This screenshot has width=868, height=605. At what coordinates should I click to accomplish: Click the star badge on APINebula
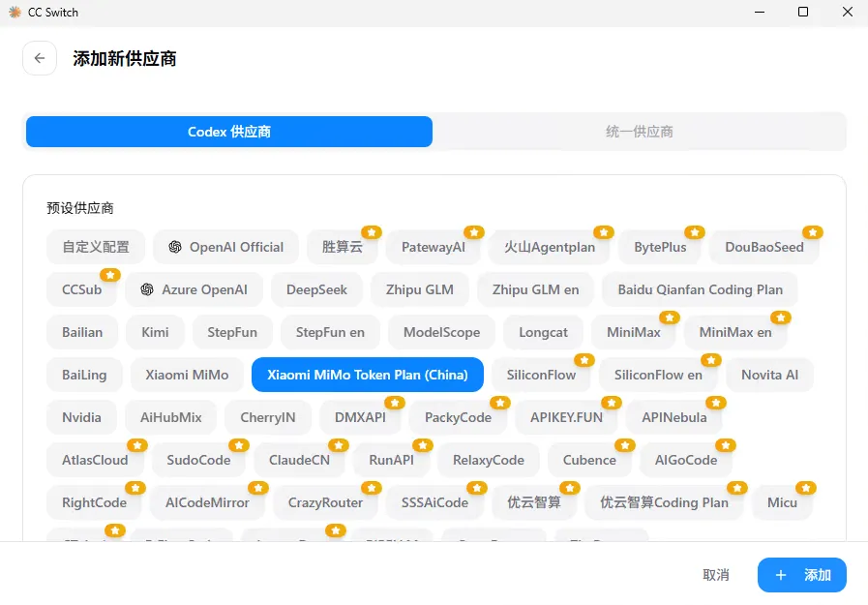coord(716,403)
